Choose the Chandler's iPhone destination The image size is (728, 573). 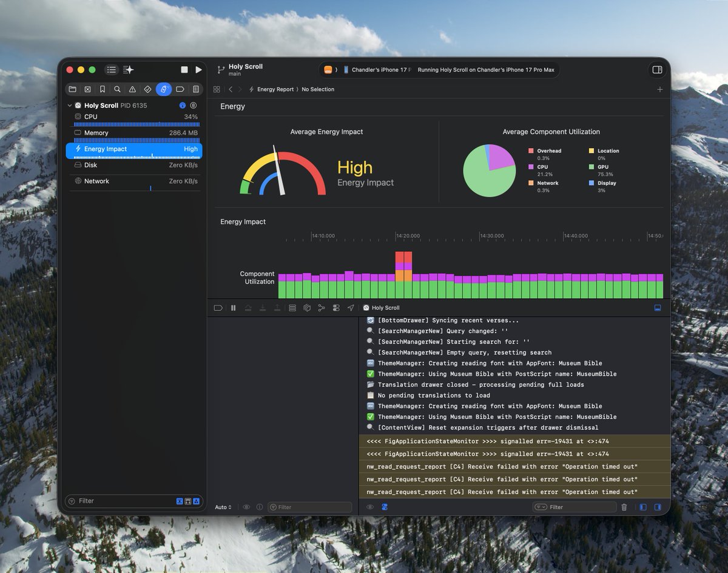tap(377, 70)
